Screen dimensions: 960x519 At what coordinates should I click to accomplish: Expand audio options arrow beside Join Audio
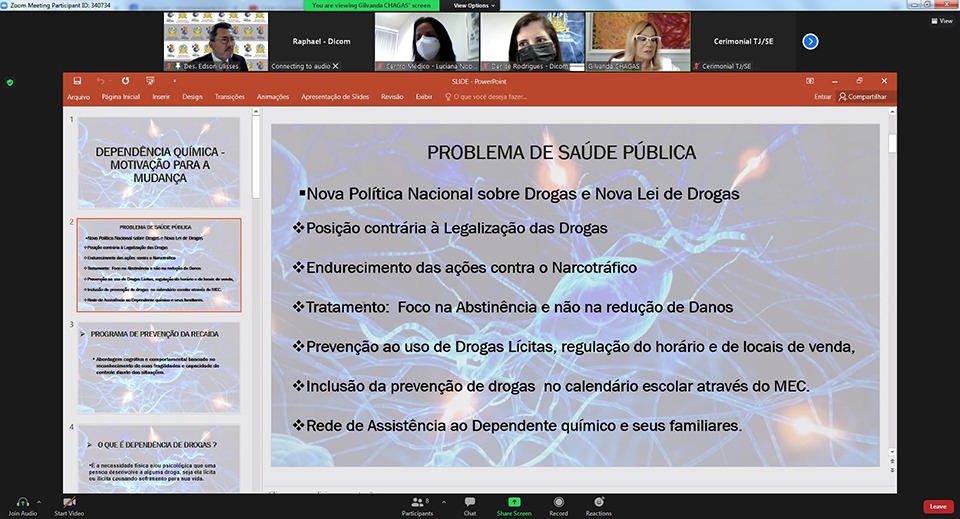[38, 500]
